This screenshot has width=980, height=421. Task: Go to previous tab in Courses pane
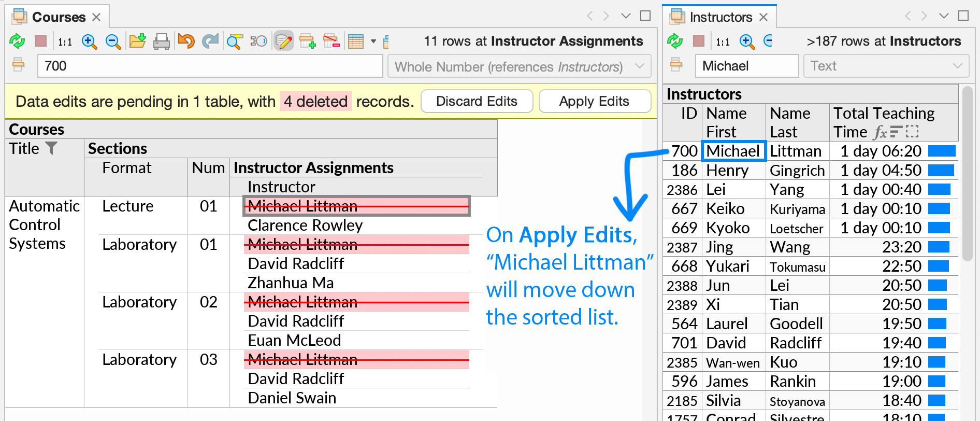coord(589,16)
